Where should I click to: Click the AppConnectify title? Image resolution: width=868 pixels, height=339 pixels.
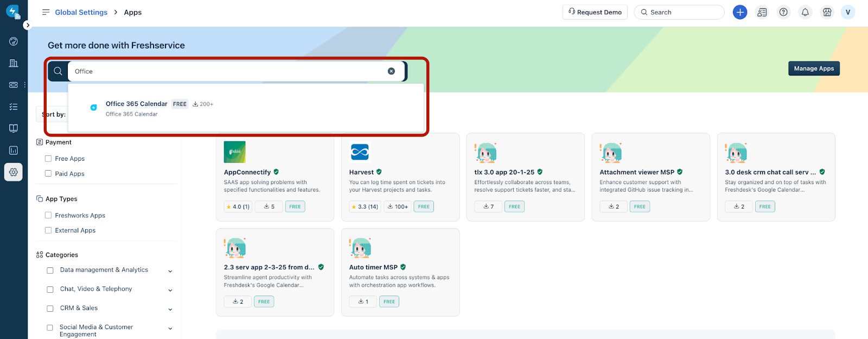247,172
